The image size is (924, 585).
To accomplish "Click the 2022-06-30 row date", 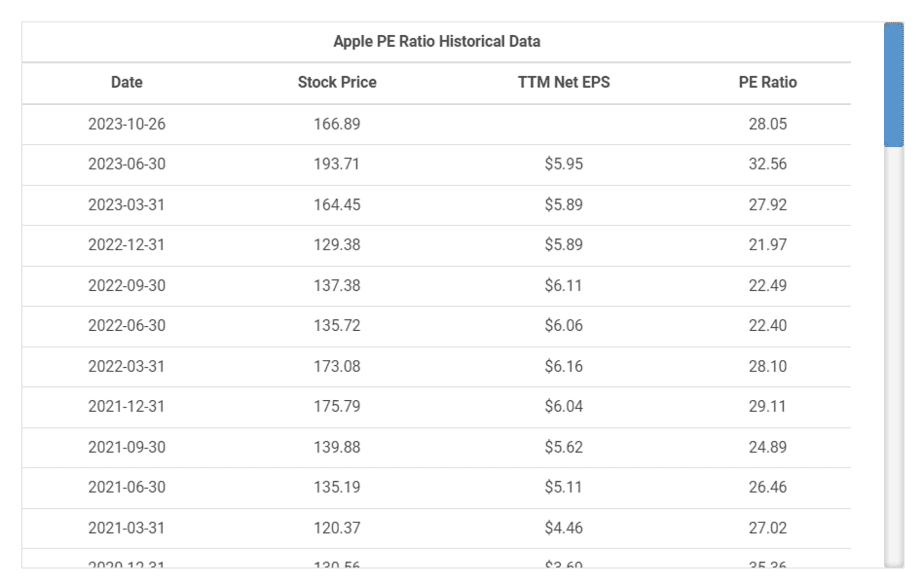I will click(x=127, y=326).
